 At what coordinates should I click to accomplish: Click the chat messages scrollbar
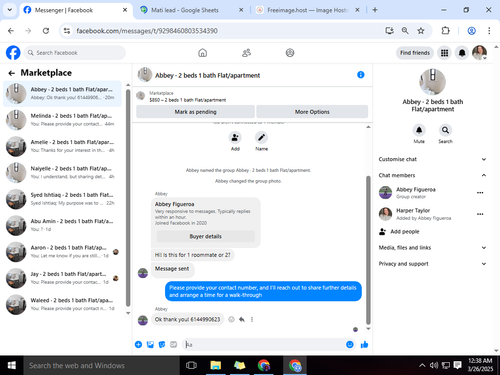tap(368, 250)
